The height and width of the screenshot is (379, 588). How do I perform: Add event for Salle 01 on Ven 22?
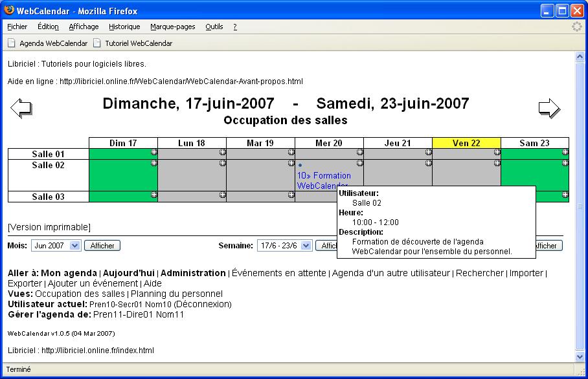coord(497,152)
